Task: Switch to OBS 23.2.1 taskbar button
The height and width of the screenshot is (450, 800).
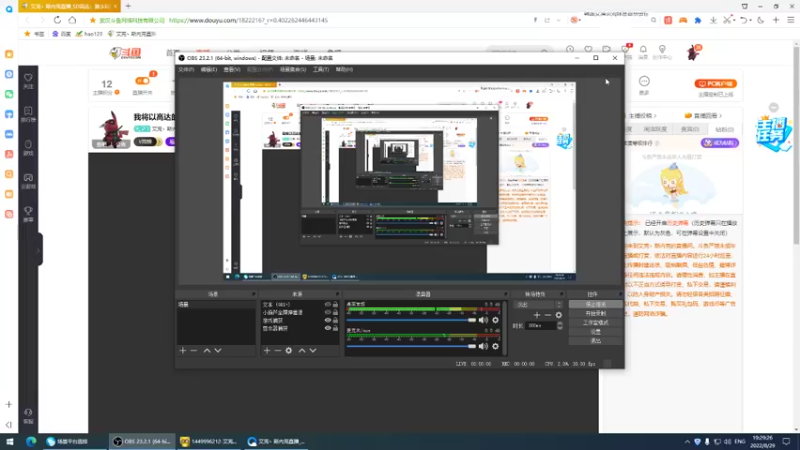Action: coord(142,441)
